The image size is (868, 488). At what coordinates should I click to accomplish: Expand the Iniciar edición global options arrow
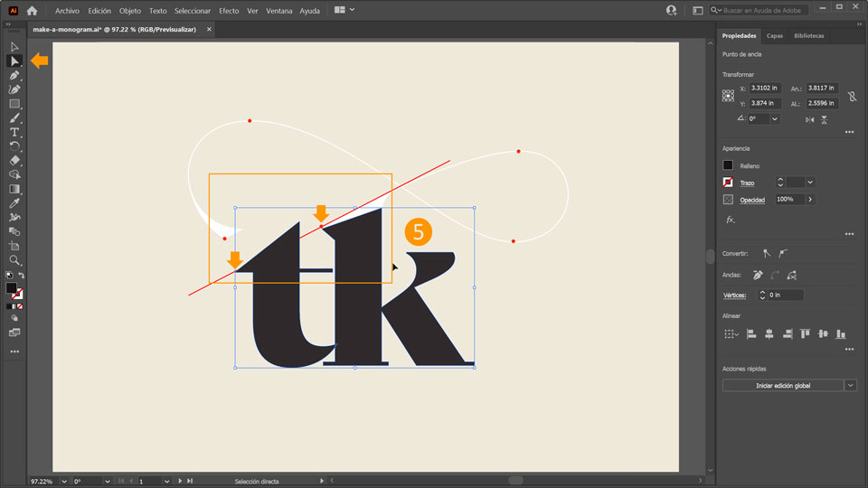851,386
